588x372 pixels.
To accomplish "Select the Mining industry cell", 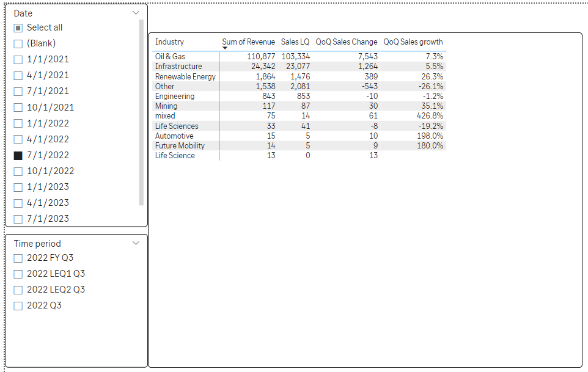I will pyautogui.click(x=166, y=106).
